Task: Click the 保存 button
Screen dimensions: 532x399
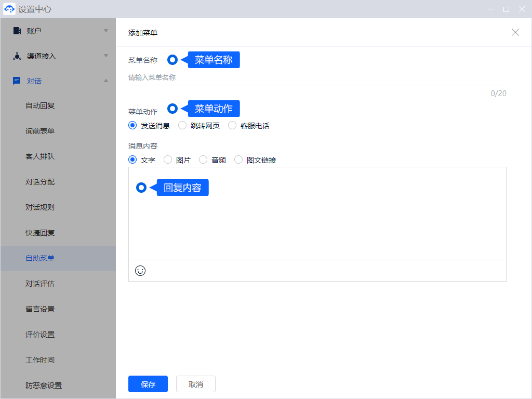Action: tap(148, 384)
